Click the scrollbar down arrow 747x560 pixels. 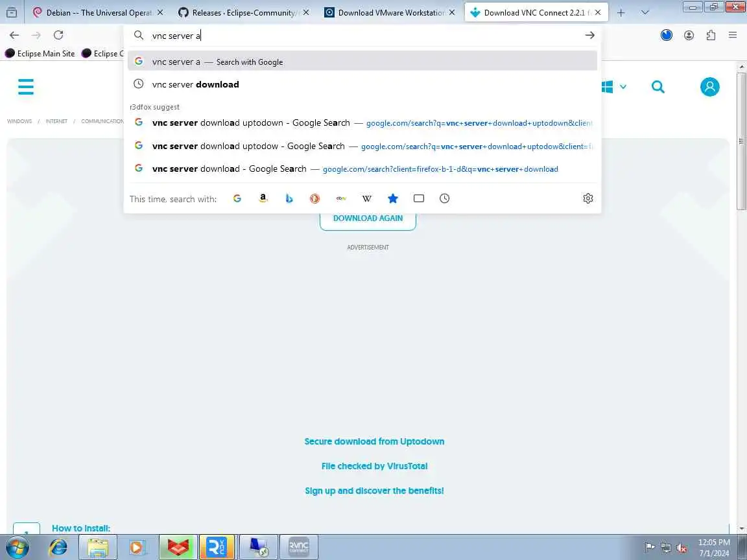741,529
